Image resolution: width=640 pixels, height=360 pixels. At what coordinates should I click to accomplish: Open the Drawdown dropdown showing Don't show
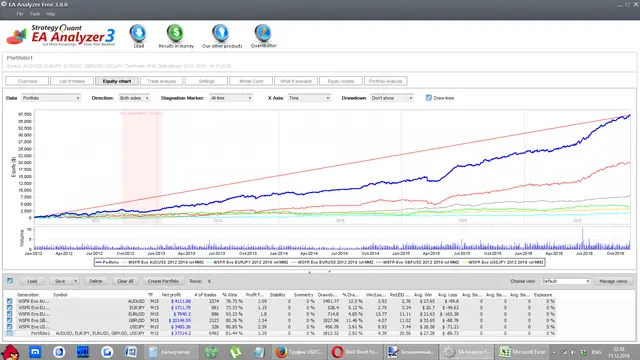coord(391,98)
